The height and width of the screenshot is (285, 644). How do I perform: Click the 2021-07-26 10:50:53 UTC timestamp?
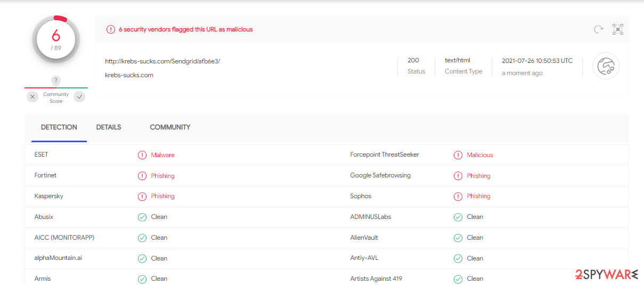[537, 61]
